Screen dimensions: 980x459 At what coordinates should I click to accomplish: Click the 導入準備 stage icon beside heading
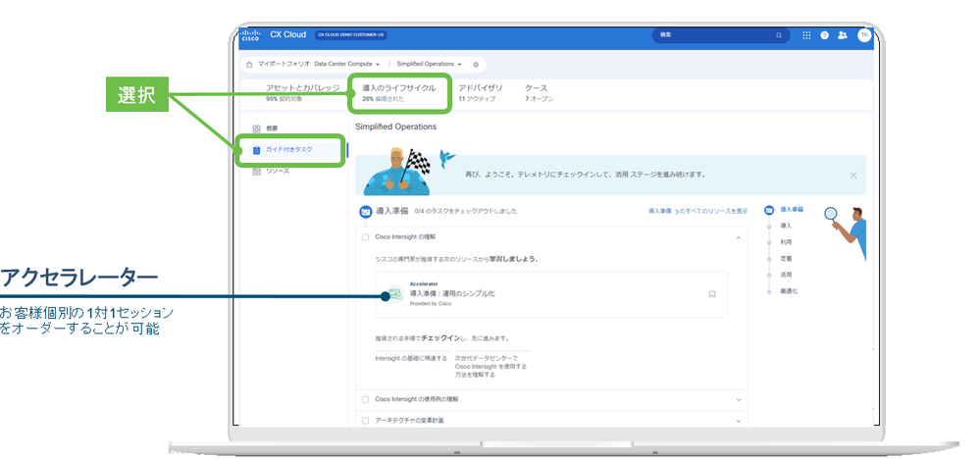(366, 212)
